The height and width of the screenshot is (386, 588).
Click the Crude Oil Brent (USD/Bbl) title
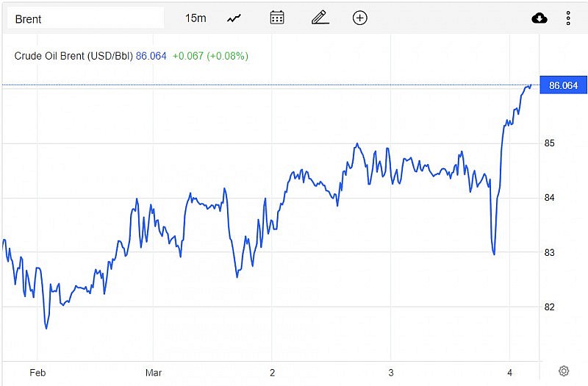73,56
